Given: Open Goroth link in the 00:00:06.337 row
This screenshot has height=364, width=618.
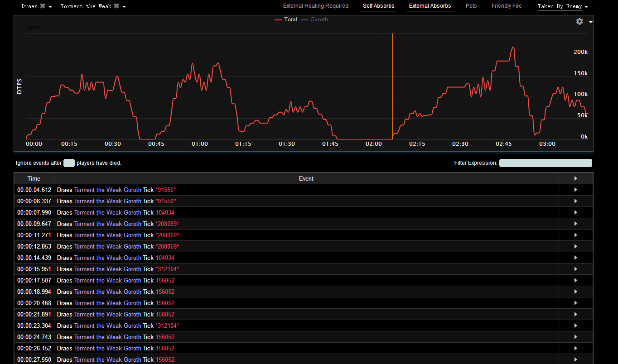Looking at the screenshot, I should coord(132,201).
